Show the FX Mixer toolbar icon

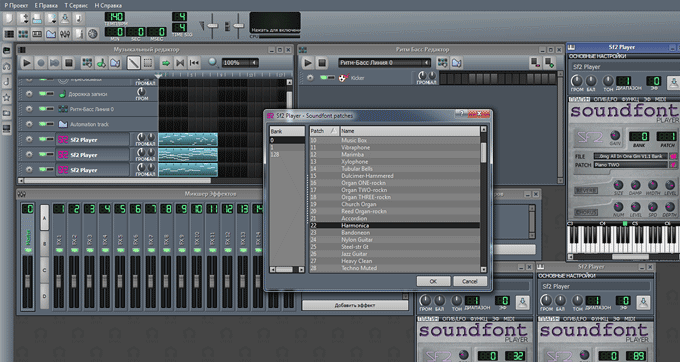[65, 34]
